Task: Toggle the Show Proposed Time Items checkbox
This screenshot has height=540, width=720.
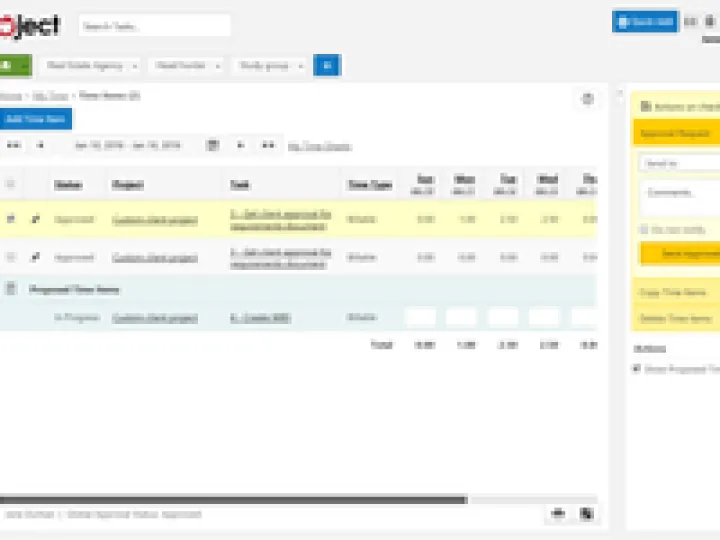Action: click(637, 369)
